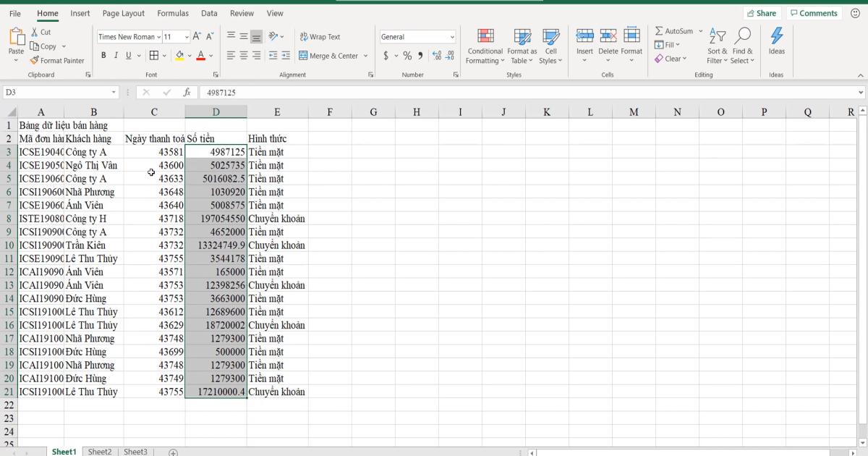The width and height of the screenshot is (868, 456).
Task: Apply Percent Style number format
Action: [x=407, y=54]
